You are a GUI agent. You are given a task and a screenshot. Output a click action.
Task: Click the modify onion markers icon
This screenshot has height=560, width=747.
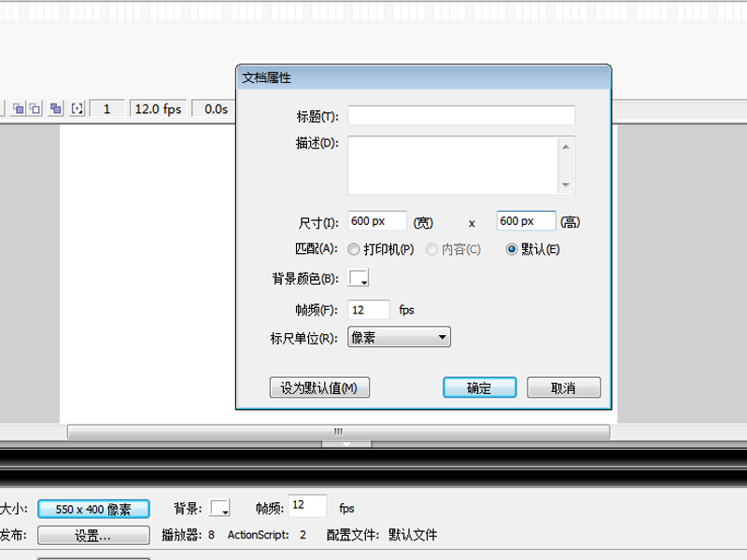[x=78, y=108]
